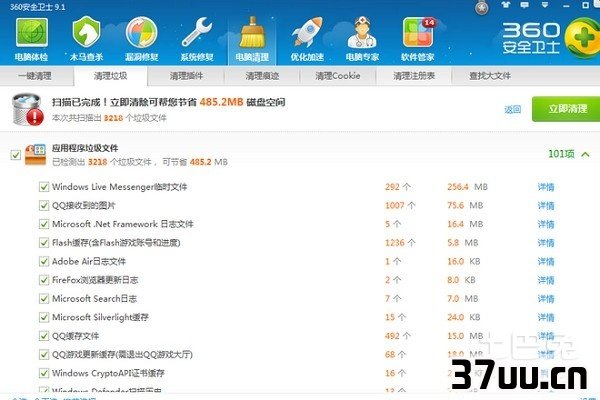
Task: Open 系统修复 wrench icon
Action: click(197, 39)
